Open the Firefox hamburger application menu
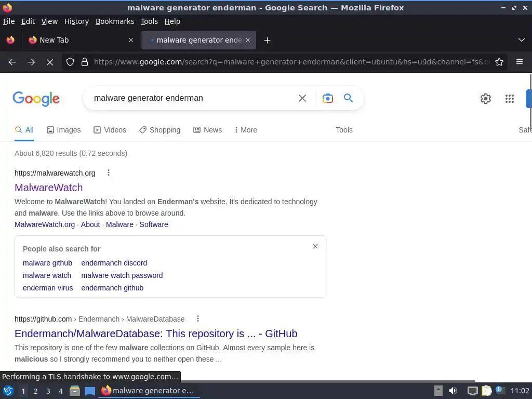Viewport: 532px width, 399px height. click(x=520, y=62)
